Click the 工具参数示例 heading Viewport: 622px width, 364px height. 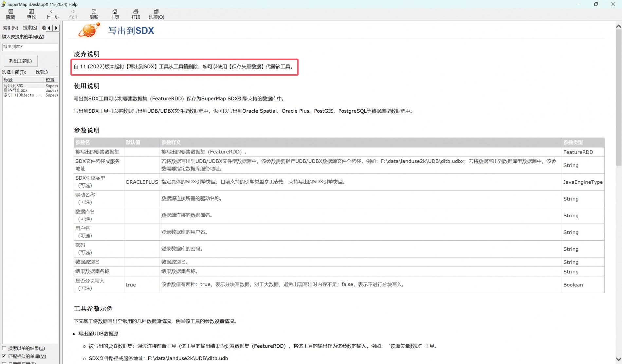93,309
